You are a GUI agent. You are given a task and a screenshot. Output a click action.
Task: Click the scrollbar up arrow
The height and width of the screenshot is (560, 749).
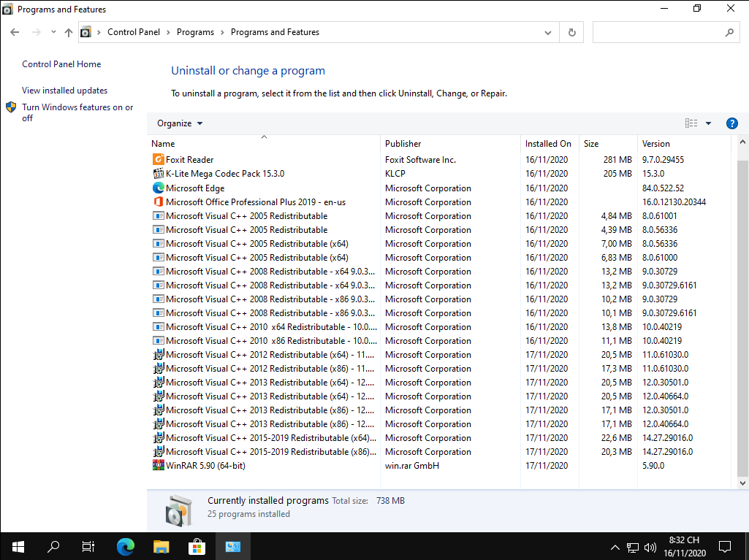(742, 142)
